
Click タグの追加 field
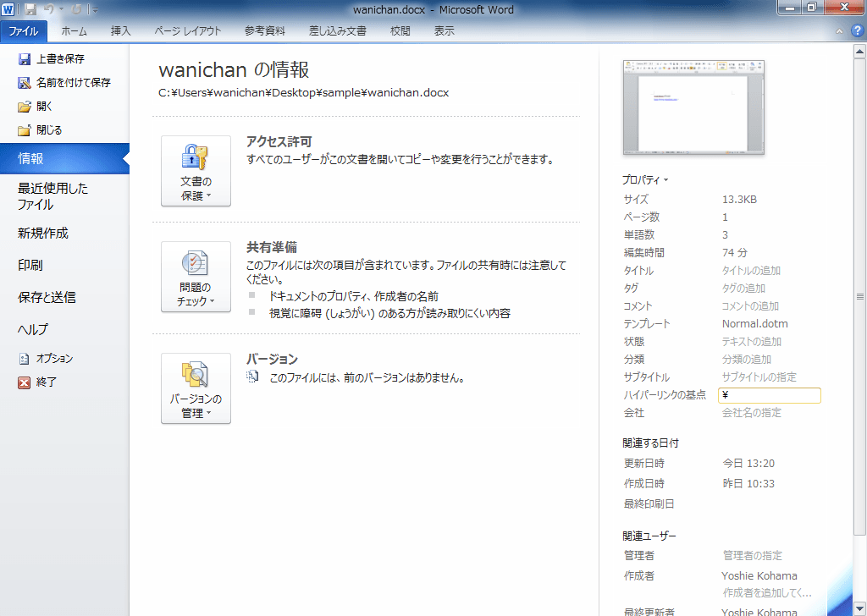(743, 288)
